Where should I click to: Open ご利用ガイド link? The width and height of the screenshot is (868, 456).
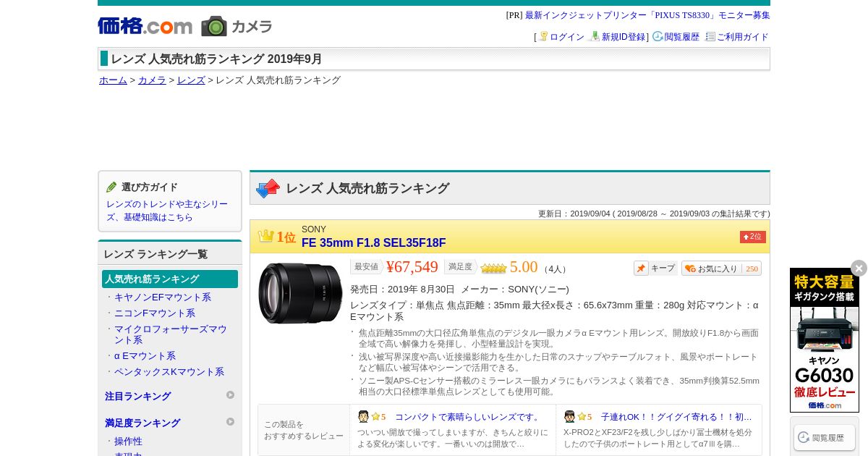742,37
